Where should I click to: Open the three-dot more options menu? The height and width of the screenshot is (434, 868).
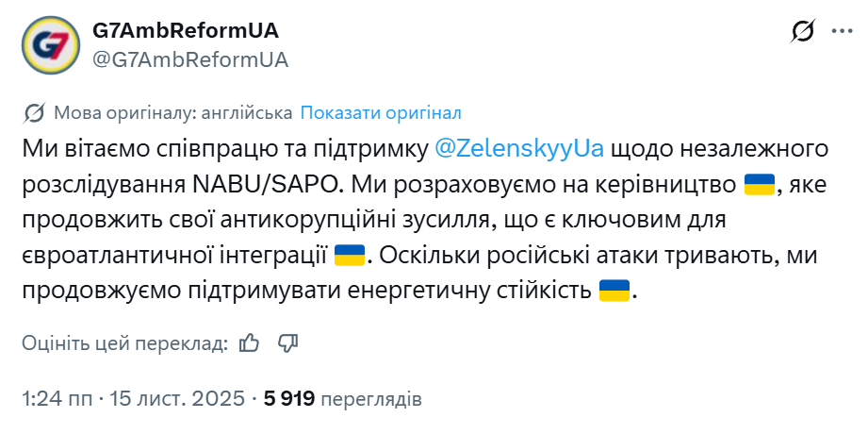[x=841, y=31]
